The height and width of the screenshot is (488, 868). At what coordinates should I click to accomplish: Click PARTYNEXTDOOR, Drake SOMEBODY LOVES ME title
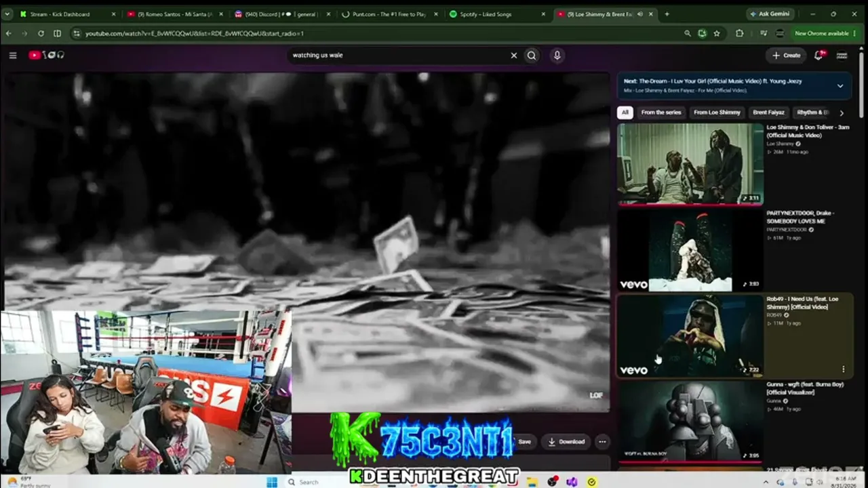coord(801,217)
